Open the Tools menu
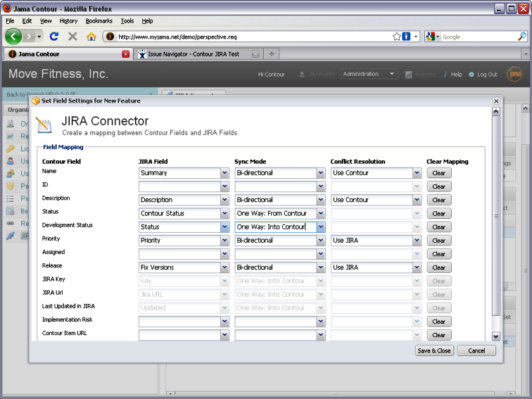532x399 pixels. click(x=127, y=21)
